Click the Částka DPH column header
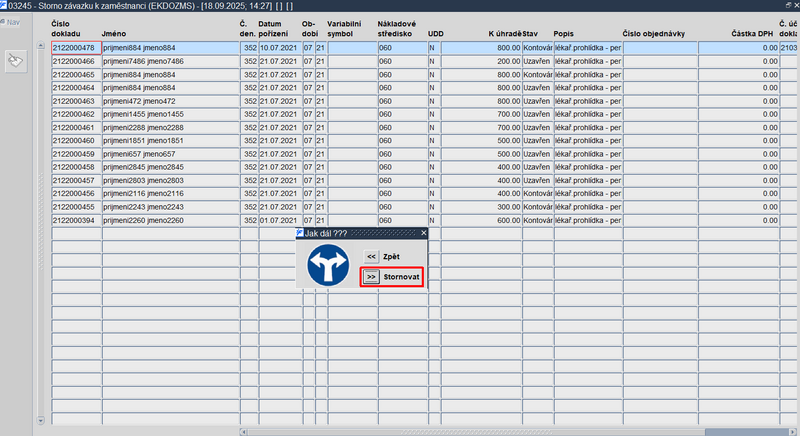Viewport: 800px width, 436px height. tap(752, 34)
